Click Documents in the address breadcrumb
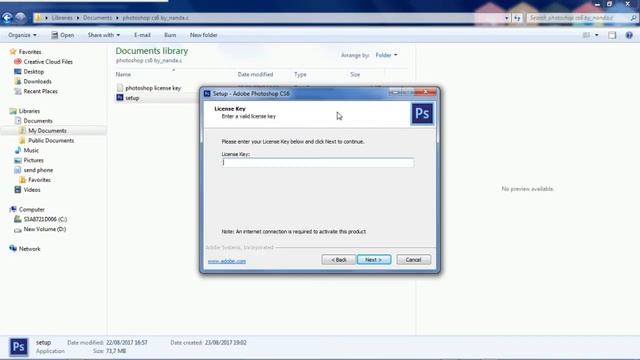Viewport: 640px width, 360px height. pos(97,18)
